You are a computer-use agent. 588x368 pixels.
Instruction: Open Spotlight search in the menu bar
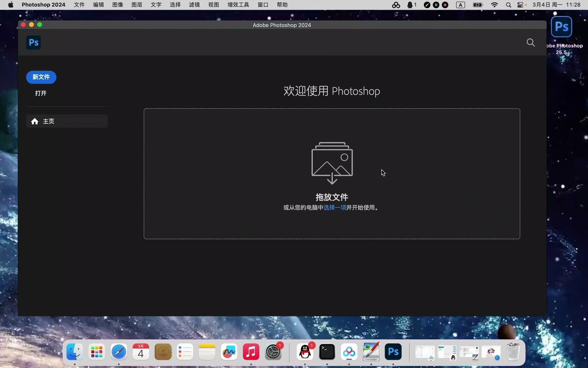click(x=508, y=5)
